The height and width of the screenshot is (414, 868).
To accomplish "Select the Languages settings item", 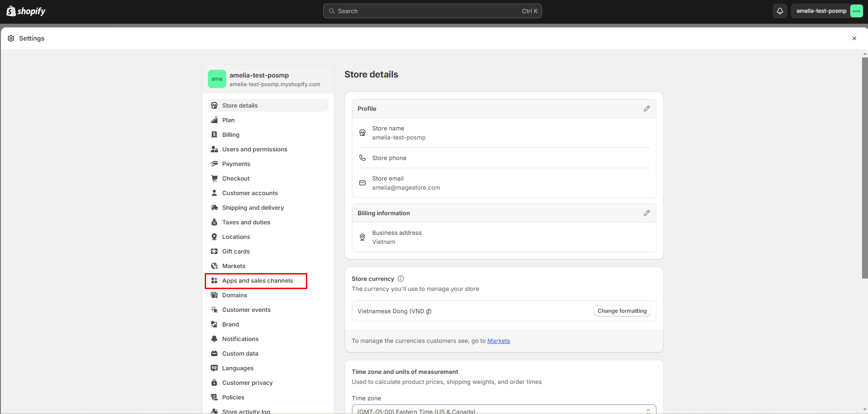I will pyautogui.click(x=238, y=368).
